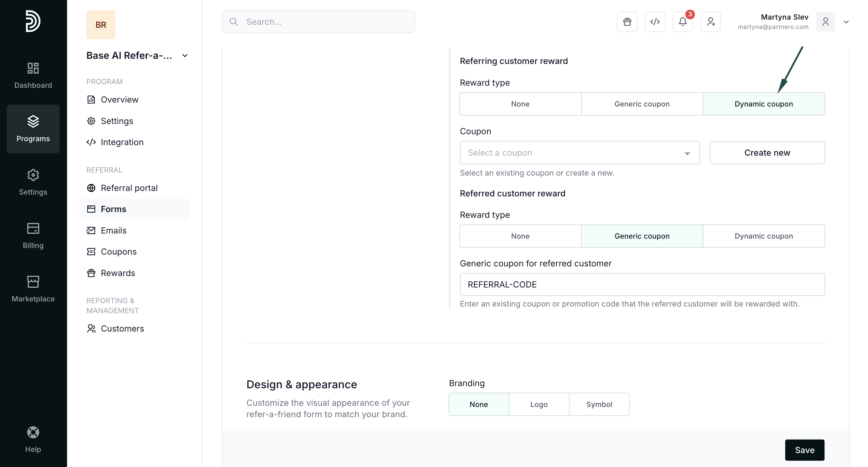Expand the Base AI Refer-a program switcher
Viewport: 868px width, 467px height.
coord(185,56)
